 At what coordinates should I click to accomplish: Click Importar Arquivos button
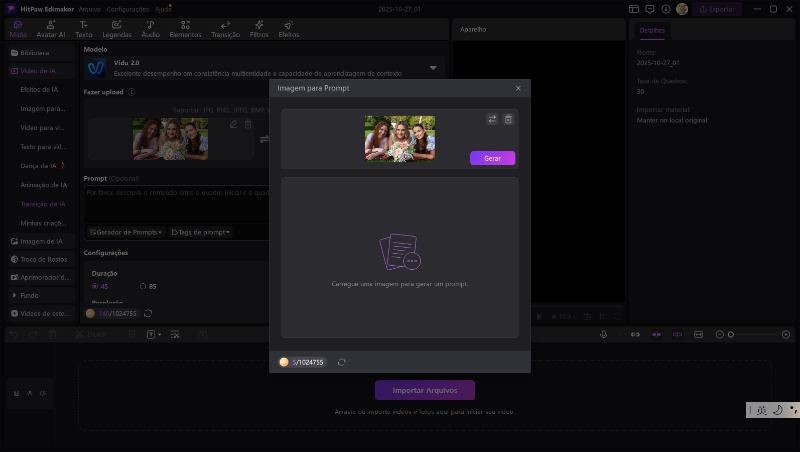tap(424, 390)
